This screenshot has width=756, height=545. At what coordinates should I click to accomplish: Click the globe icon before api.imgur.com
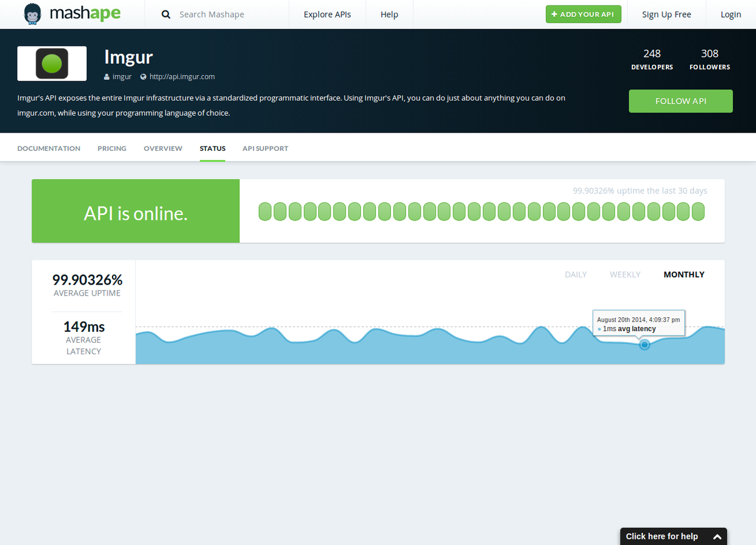(x=143, y=77)
